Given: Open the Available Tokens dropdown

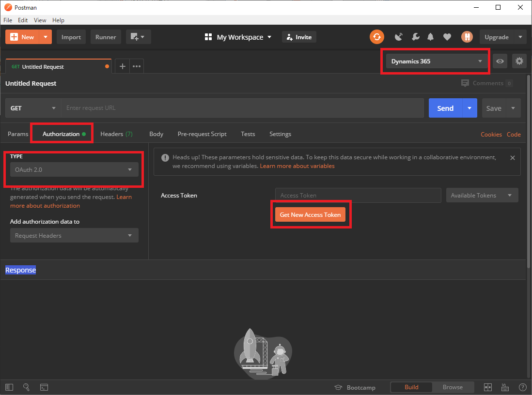Looking at the screenshot, I should point(482,195).
